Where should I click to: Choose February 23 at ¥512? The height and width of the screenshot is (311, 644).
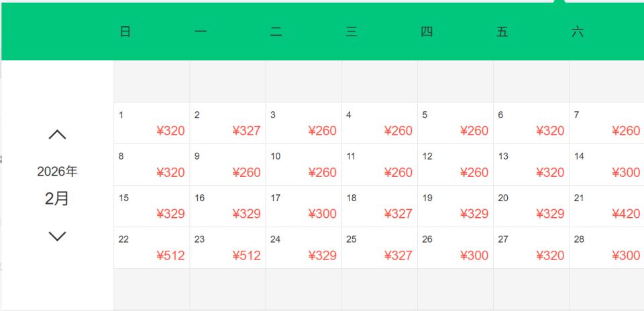click(227, 248)
